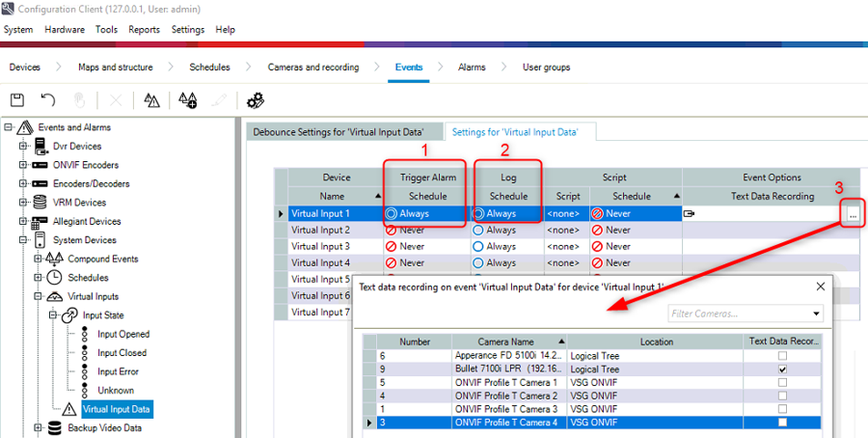Image resolution: width=868 pixels, height=438 pixels.
Task: Click the Undo arrow icon
Action: (48, 100)
